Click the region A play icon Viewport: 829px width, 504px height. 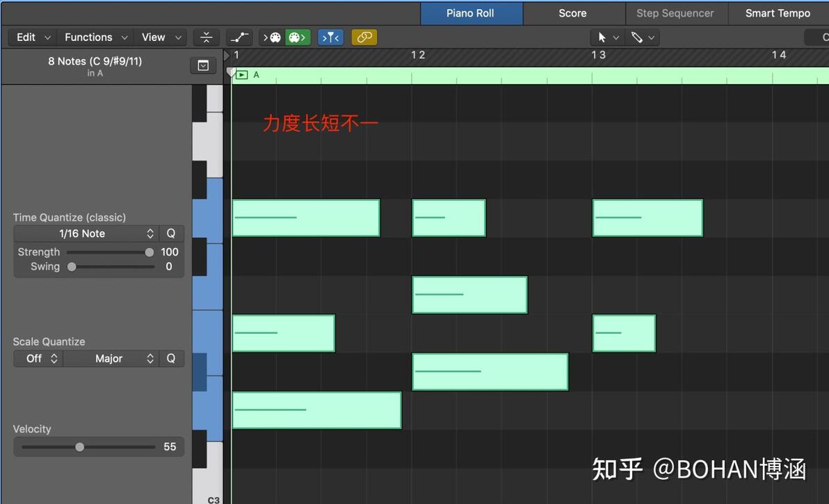(241, 75)
